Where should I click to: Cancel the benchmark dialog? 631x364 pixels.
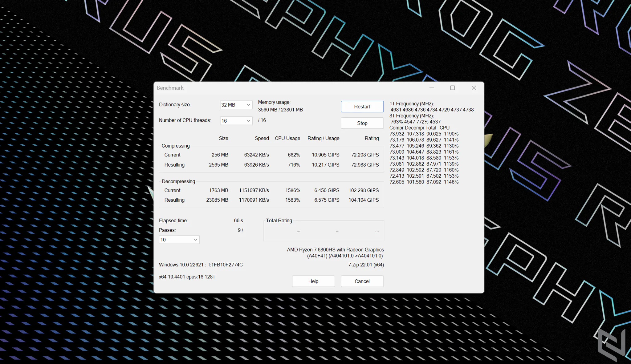click(x=362, y=281)
